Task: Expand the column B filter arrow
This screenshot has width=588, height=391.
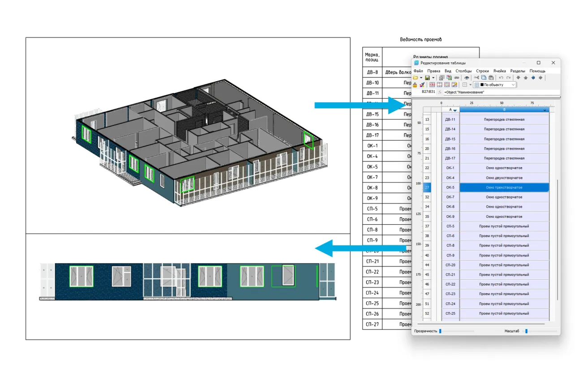Action: point(545,110)
